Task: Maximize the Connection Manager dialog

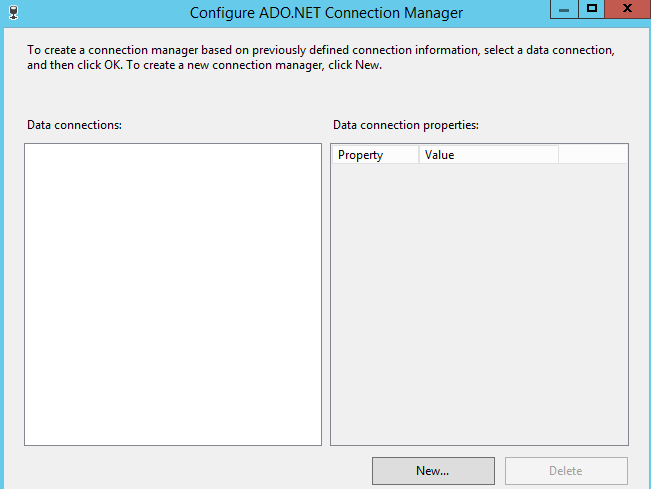Action: (x=592, y=9)
